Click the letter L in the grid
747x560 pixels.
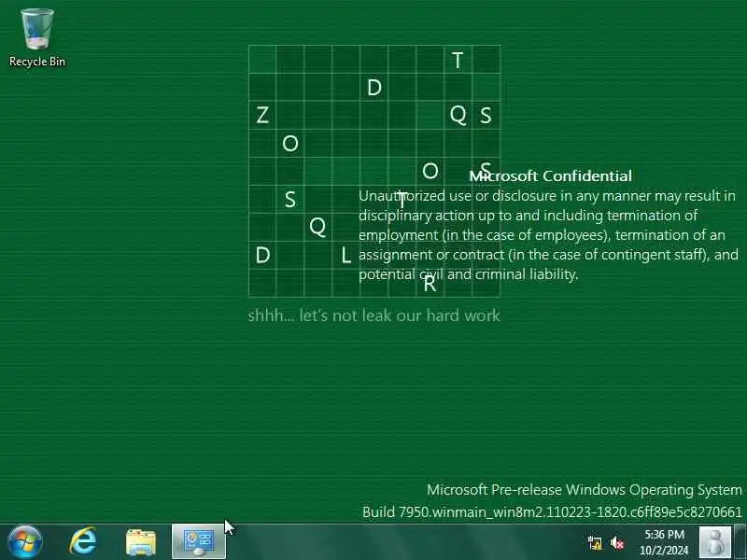346,256
